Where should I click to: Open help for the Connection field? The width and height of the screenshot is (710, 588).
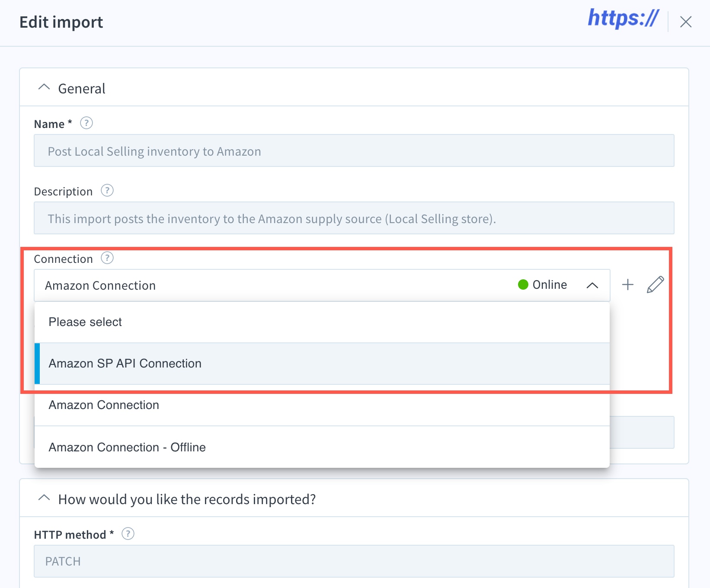pyautogui.click(x=107, y=258)
